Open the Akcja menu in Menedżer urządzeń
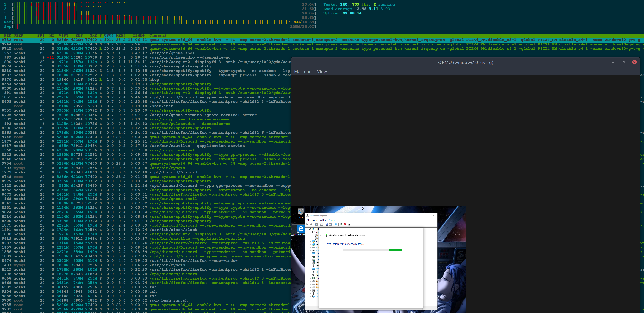This screenshot has width=644, height=313. [x=315, y=220]
